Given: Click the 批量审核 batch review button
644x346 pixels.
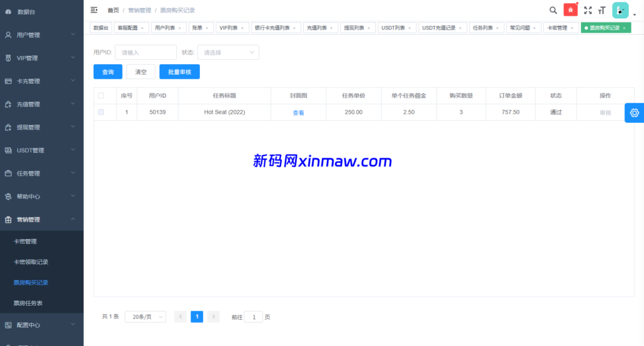Looking at the screenshot, I should pos(179,72).
